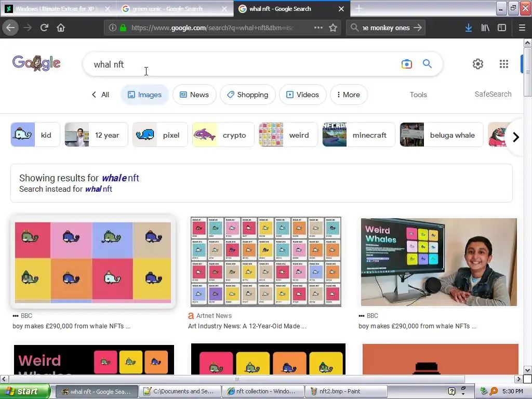Open the Library icon
Viewport: 532px width, 399px height.
click(485, 28)
